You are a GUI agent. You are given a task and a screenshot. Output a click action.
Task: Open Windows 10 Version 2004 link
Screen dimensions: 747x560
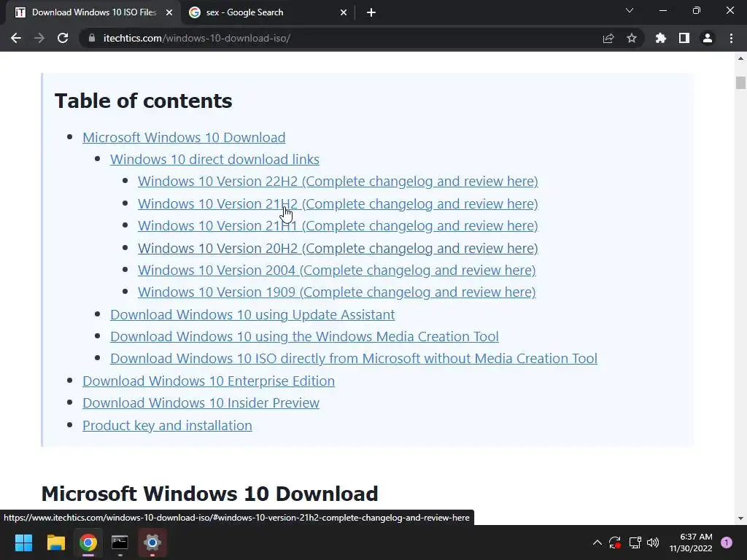point(337,270)
